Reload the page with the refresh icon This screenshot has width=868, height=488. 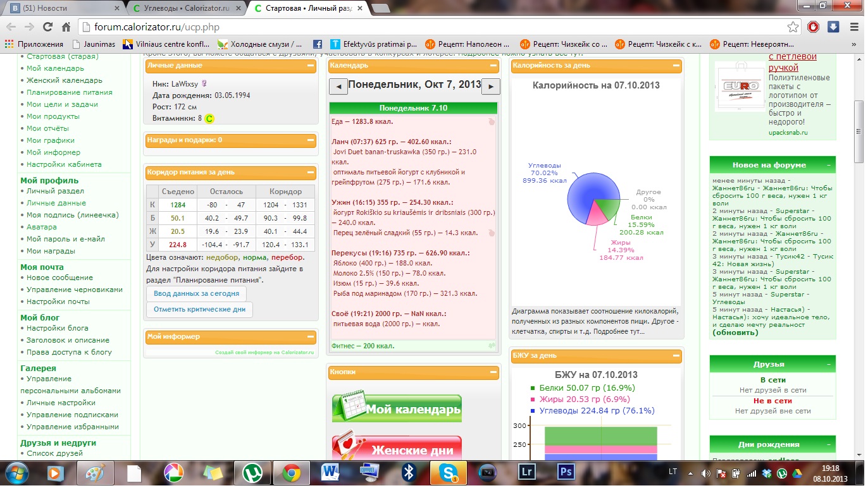pos(47,27)
